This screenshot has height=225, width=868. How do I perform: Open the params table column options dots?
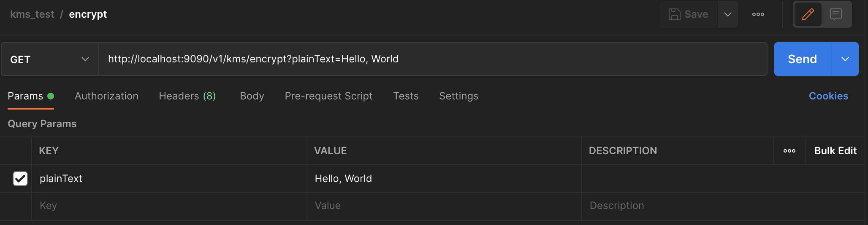[x=789, y=151]
